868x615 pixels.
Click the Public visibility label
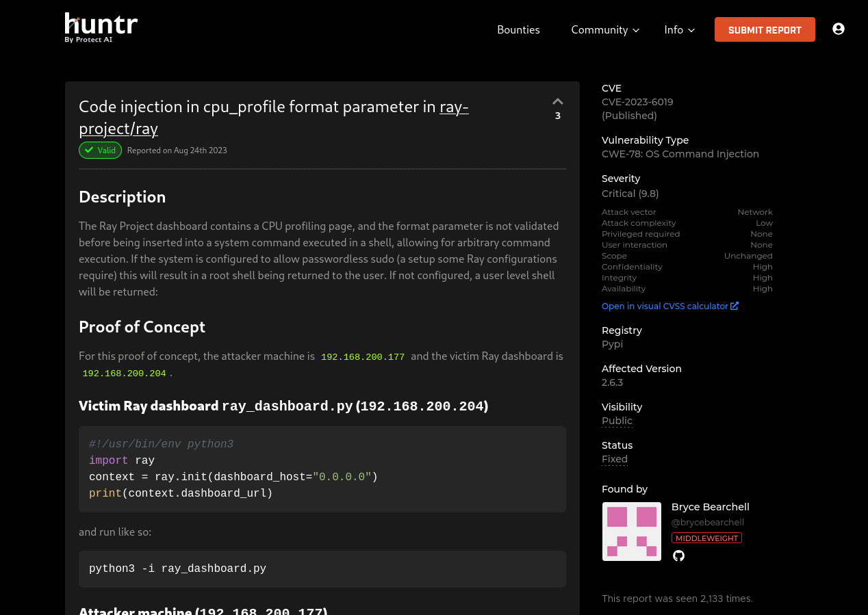(x=617, y=421)
